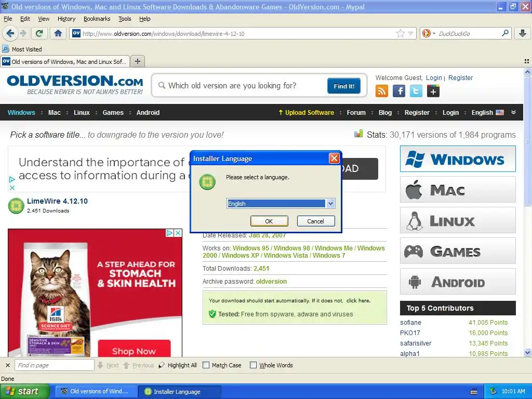Open the View menu
The width and height of the screenshot is (532, 399).
click(44, 19)
